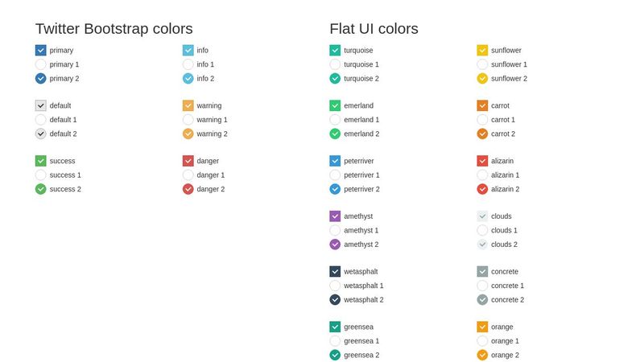Choose the emerland 1 radio option
This screenshot has width=644, height=362.
tap(335, 120)
